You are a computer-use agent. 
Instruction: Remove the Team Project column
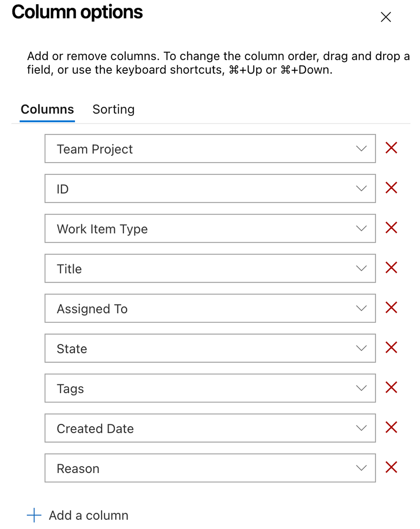[391, 148]
